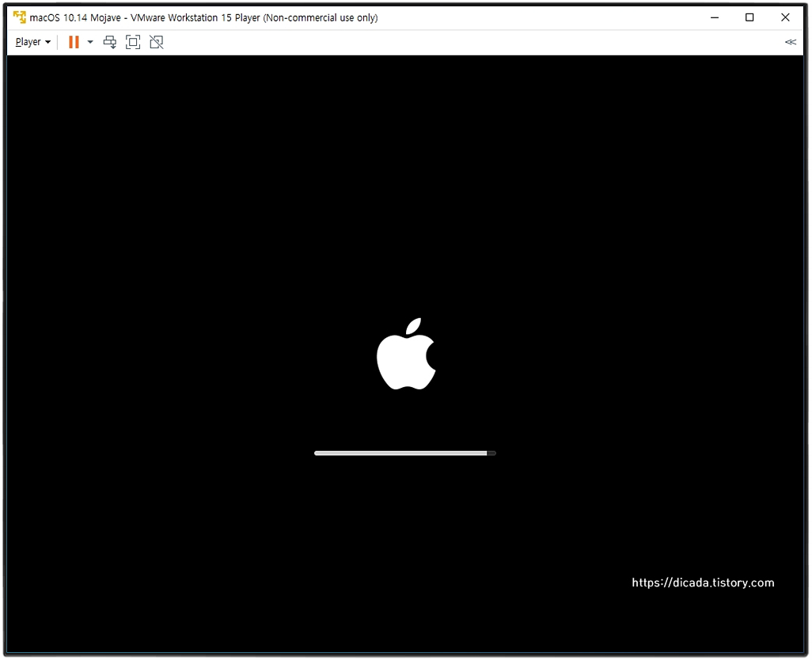
Task: Pause the virtual machine
Action: [x=74, y=42]
